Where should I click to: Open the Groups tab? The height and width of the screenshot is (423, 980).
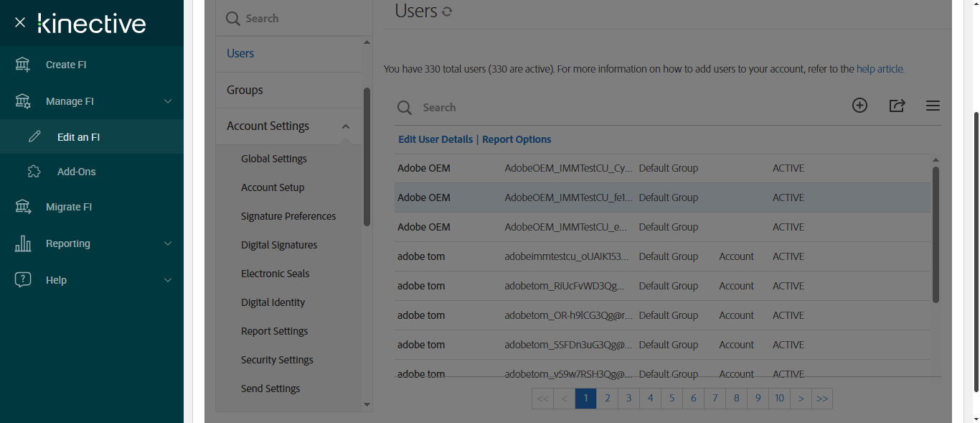(245, 90)
